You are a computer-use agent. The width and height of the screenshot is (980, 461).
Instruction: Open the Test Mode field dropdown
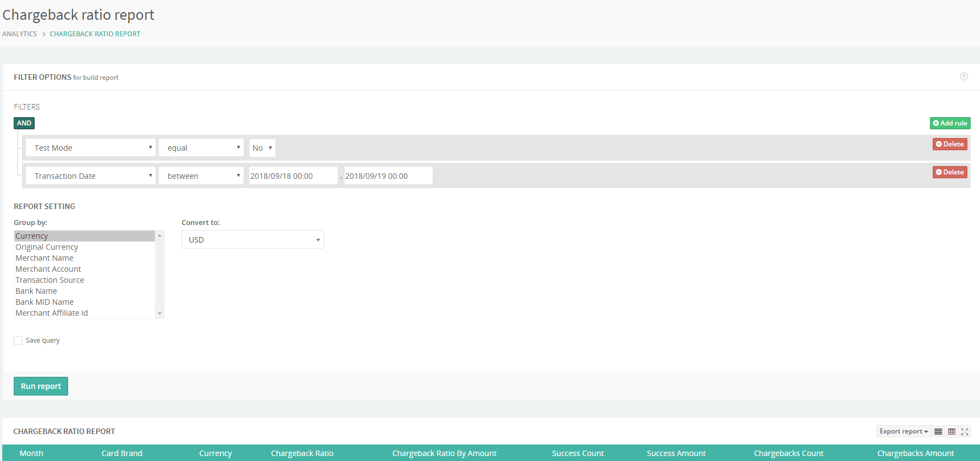(91, 147)
